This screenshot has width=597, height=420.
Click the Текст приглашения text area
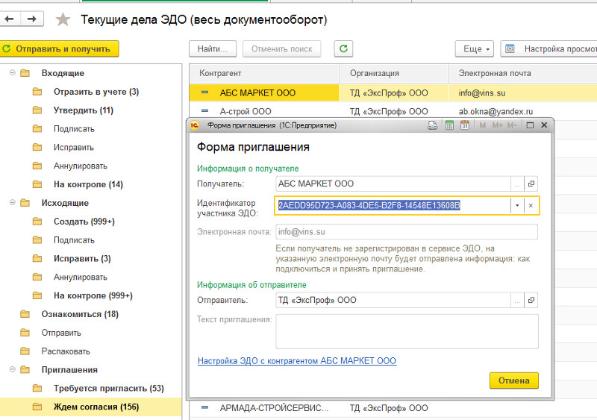(407, 331)
